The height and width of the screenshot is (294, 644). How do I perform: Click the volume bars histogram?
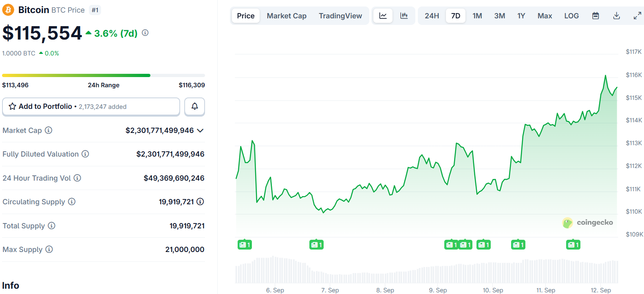[x=427, y=270]
